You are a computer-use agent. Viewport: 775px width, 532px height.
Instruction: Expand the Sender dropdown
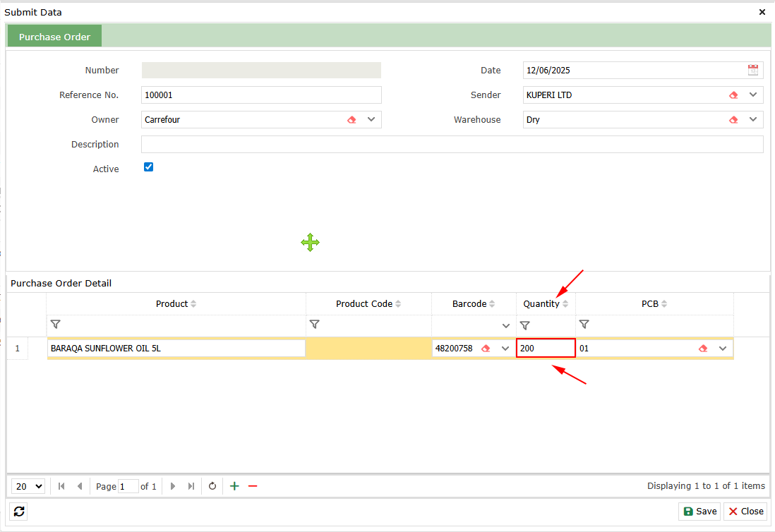coord(753,95)
